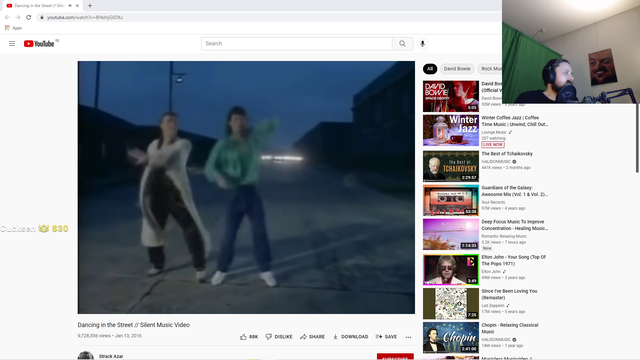Visit Lounge Music channel name
The width and height of the screenshot is (640, 360).
pos(494,132)
